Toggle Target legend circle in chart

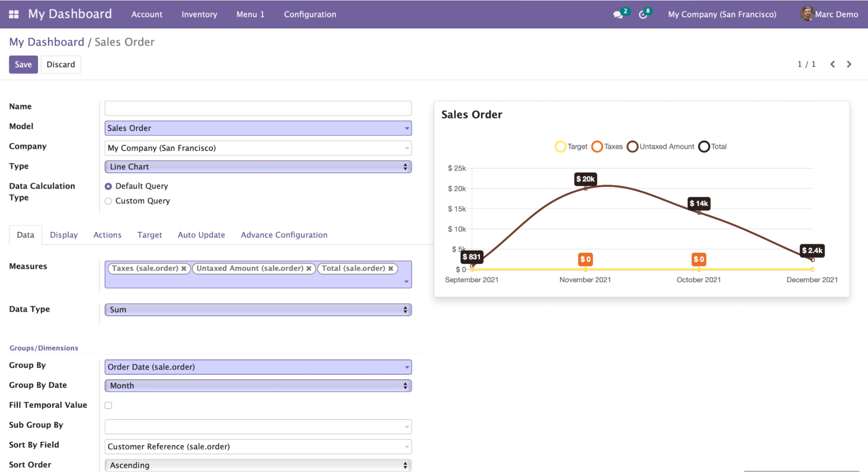560,147
